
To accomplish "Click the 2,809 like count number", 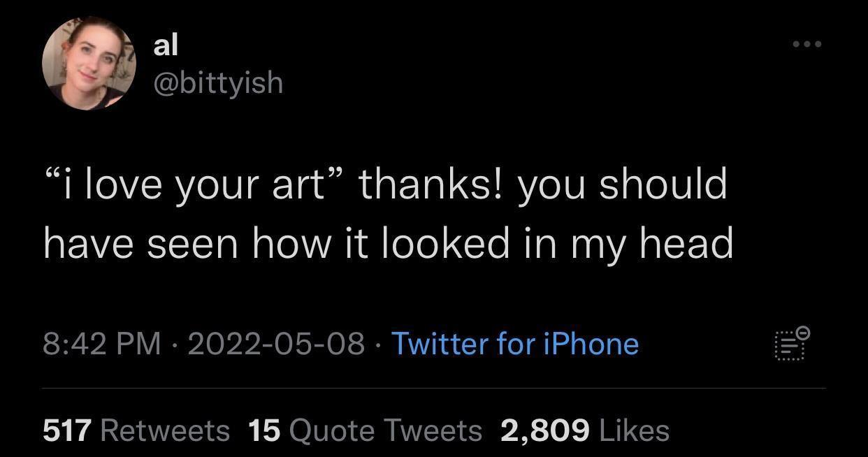I will (x=545, y=430).
